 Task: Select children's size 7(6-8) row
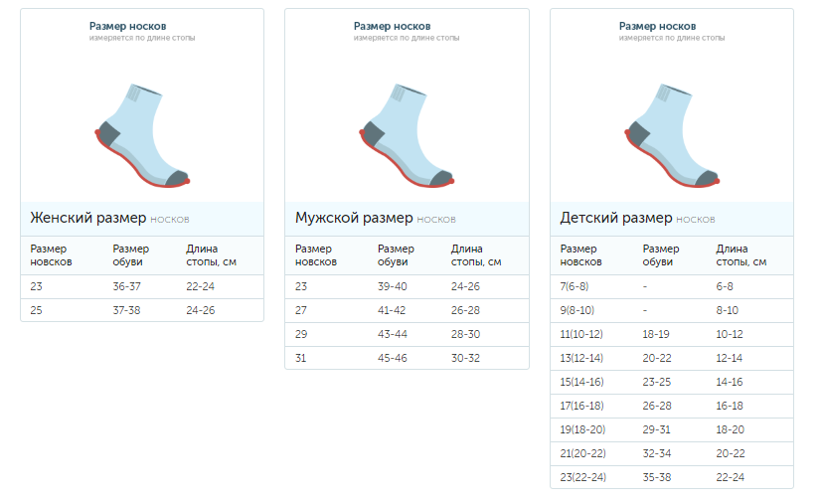click(672, 286)
